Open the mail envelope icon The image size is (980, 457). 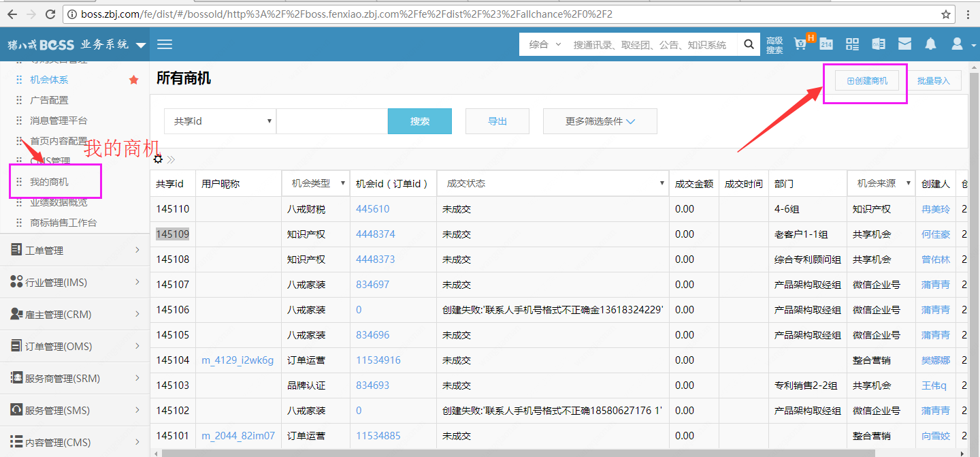pos(904,44)
